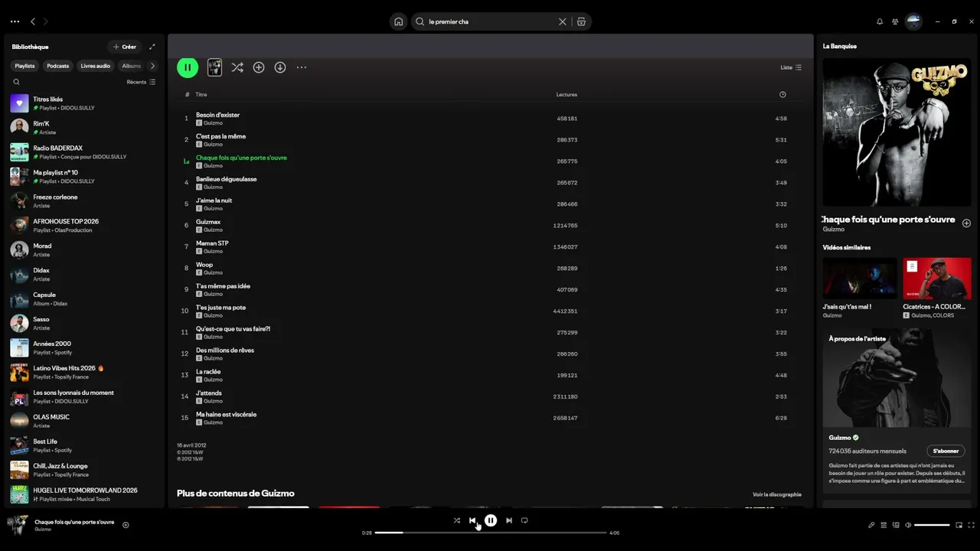This screenshot has height=551, width=980.
Task: Add the album to library
Action: pos(259,67)
